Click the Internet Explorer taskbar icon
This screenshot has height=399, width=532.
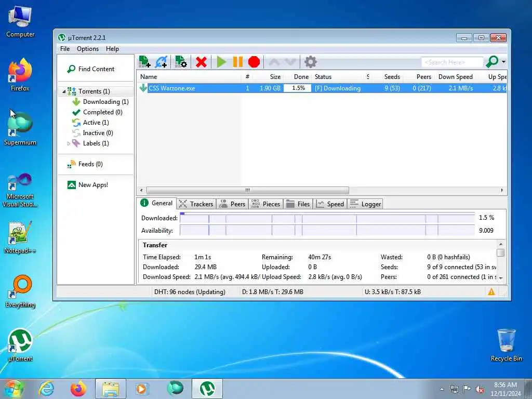pos(46,389)
